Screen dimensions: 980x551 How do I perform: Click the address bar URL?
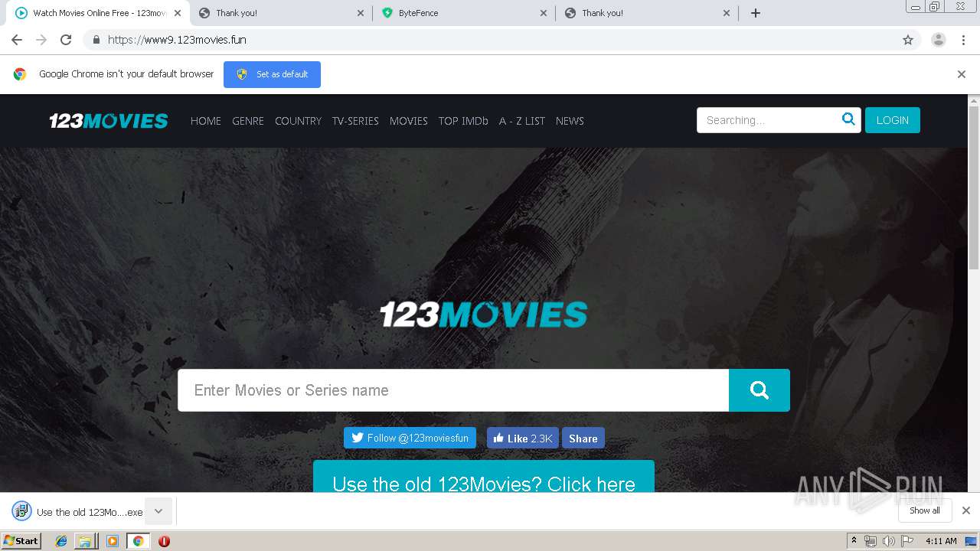(177, 40)
